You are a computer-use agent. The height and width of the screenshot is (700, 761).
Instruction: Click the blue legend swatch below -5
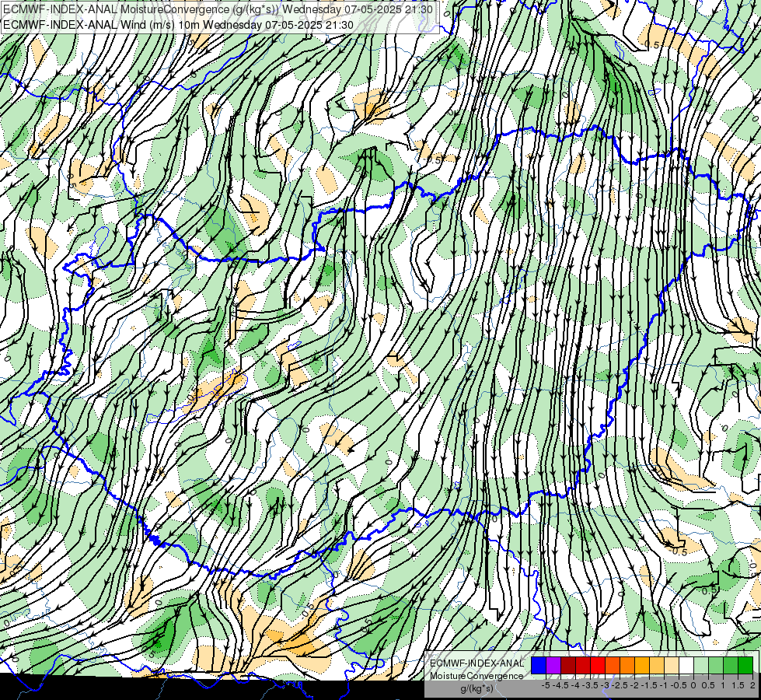point(539,665)
